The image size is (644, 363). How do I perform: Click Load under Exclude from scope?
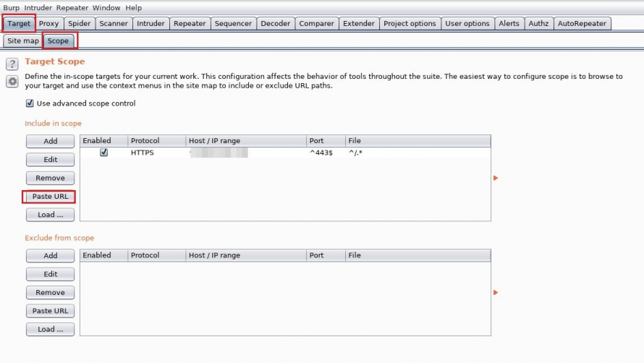tap(50, 329)
